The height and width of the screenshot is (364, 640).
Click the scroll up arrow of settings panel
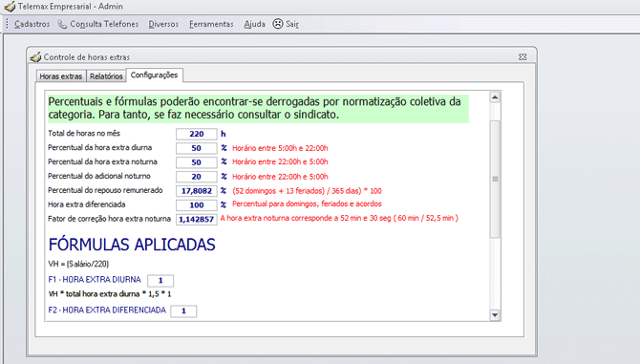495,97
